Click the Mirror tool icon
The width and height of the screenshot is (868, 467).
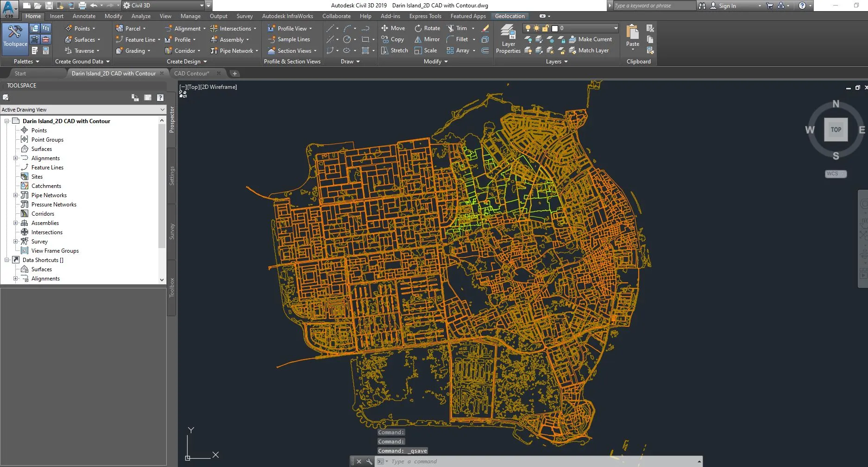tap(418, 39)
